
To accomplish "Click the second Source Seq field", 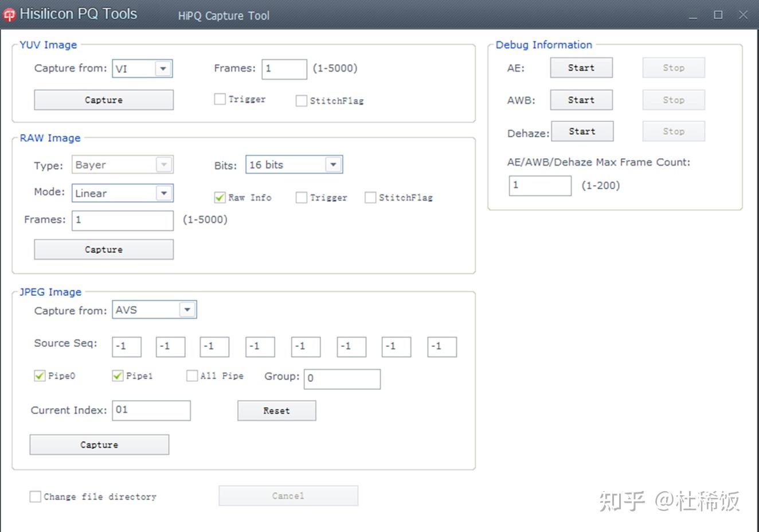I will (x=170, y=346).
